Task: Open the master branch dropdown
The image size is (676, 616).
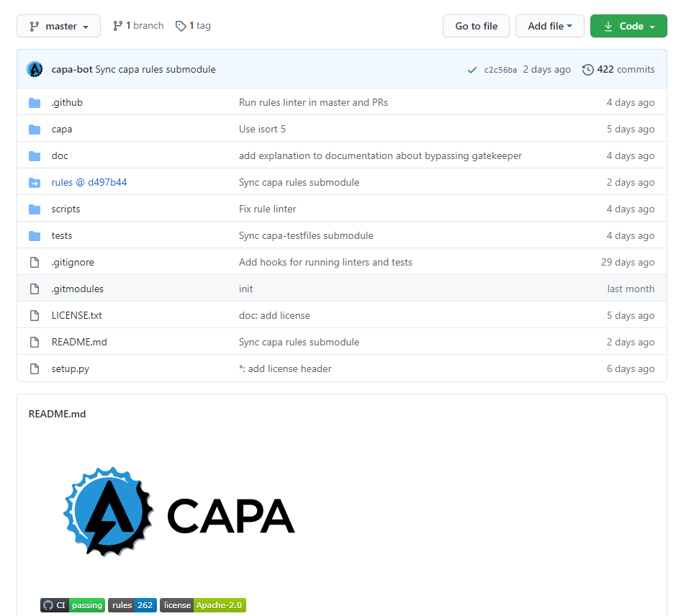Action: click(59, 26)
